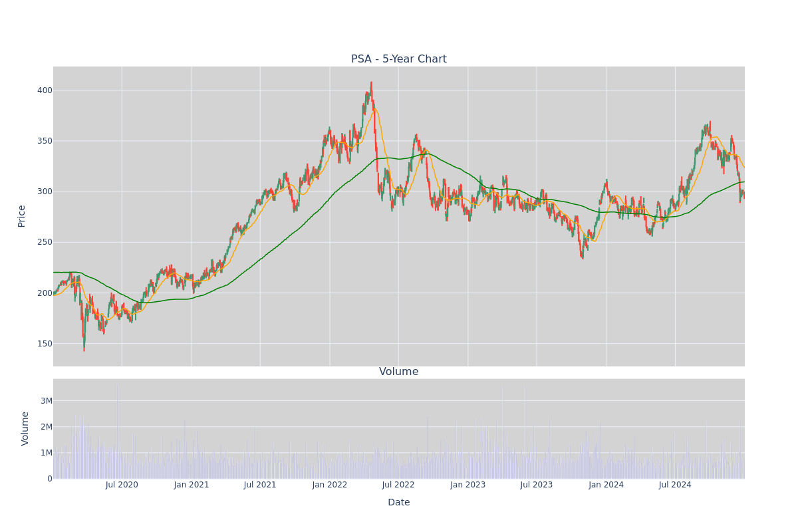
Task: Click the 3M volume tick label
Action: click(x=47, y=400)
